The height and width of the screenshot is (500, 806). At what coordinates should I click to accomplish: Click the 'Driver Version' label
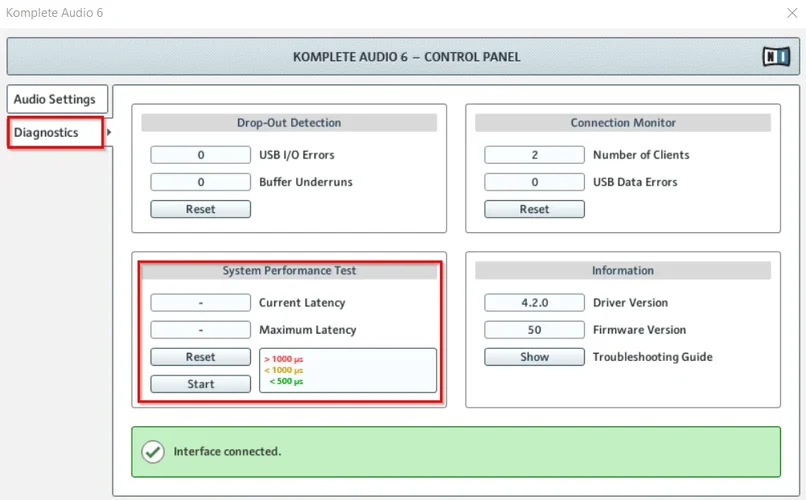pyautogui.click(x=631, y=303)
